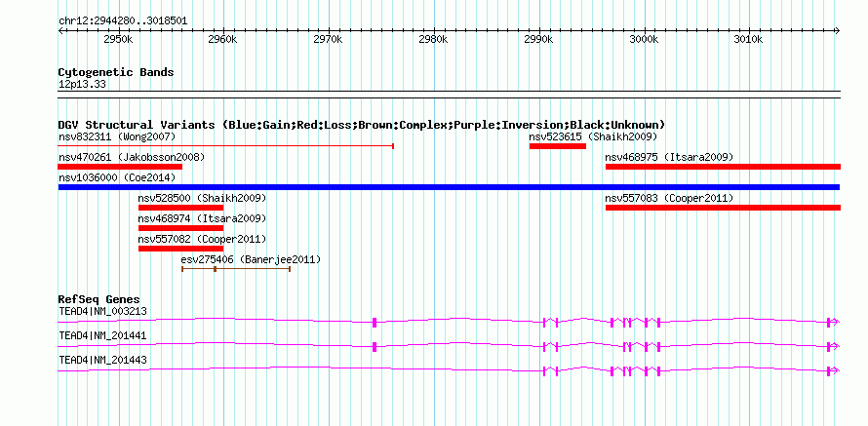Viewport: 868px width, 426px height.
Task: Select the nsv557083 red loss bar
Action: pyautogui.click(x=723, y=208)
